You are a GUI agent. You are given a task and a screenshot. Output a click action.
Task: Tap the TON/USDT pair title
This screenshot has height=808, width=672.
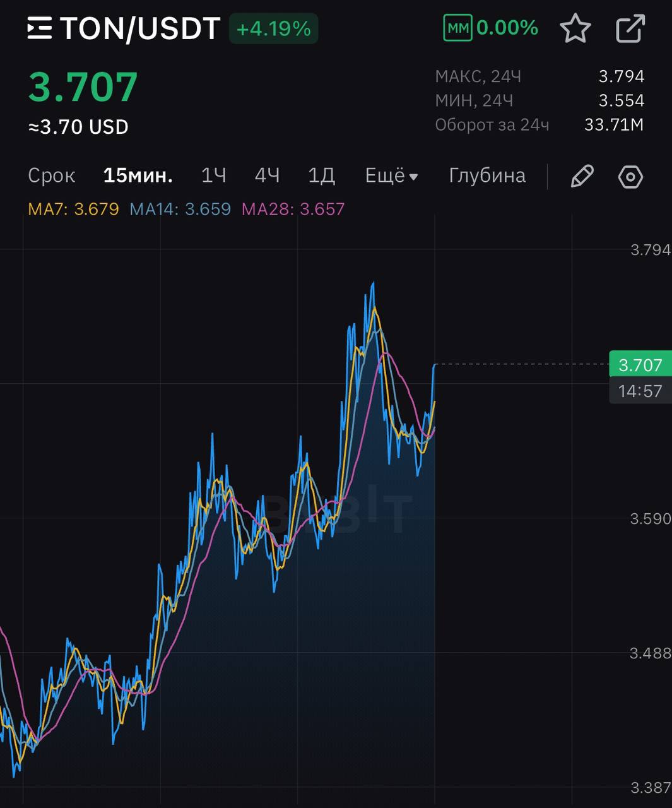pos(139,29)
